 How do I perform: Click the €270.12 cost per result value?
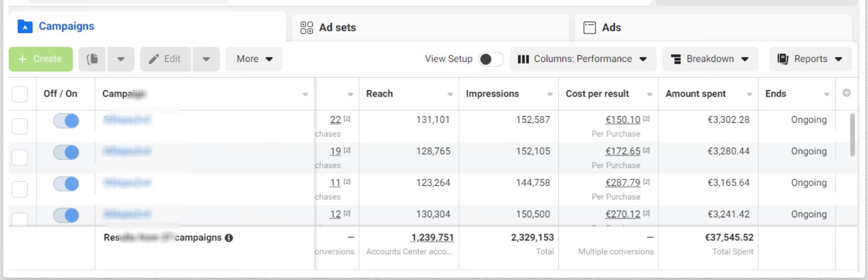[622, 214]
